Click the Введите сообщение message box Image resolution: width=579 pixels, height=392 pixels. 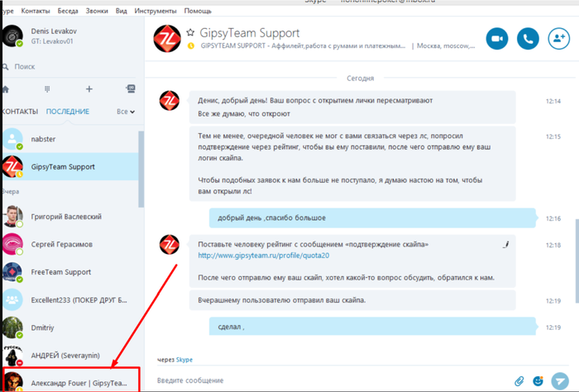[333, 380]
